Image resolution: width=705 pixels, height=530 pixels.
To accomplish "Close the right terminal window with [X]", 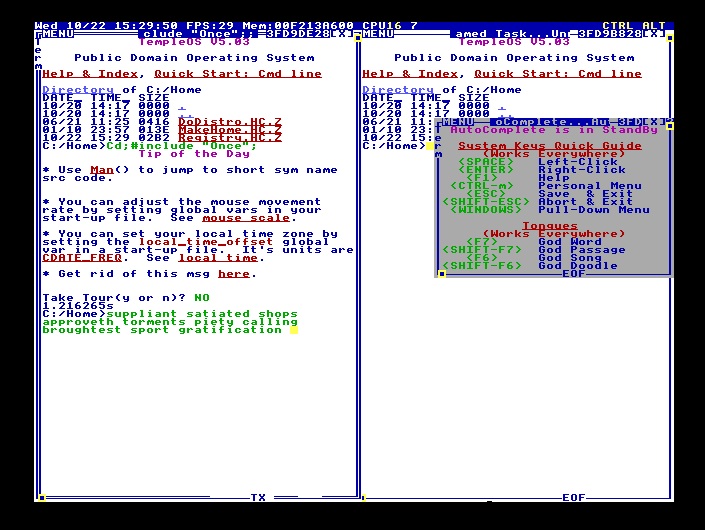I will [654, 34].
